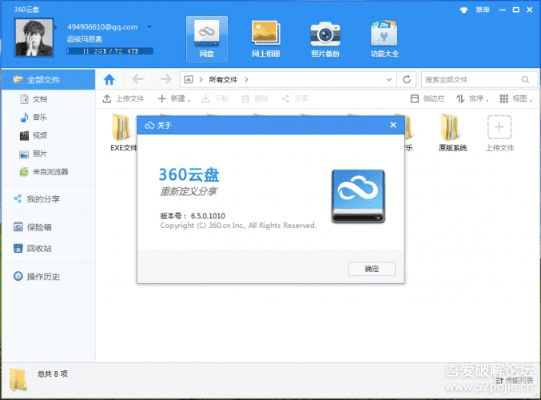
Task: Click the 上传文件 toolbar button
Action: 123,99
